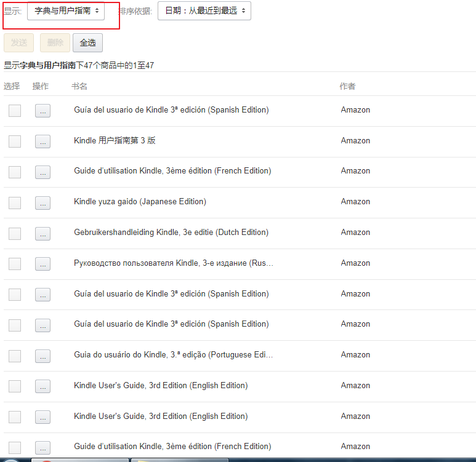The width and height of the screenshot is (476, 462).
Task: Click the 操作 column header
Action: click(x=41, y=87)
